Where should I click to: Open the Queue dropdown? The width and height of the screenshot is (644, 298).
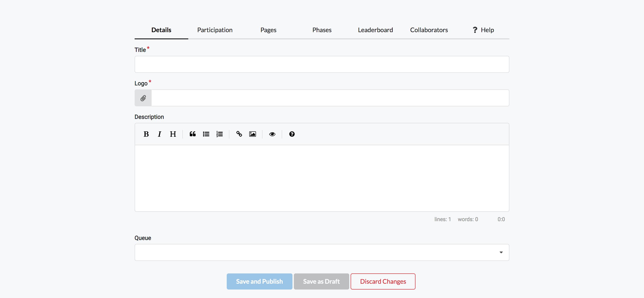tap(322, 252)
